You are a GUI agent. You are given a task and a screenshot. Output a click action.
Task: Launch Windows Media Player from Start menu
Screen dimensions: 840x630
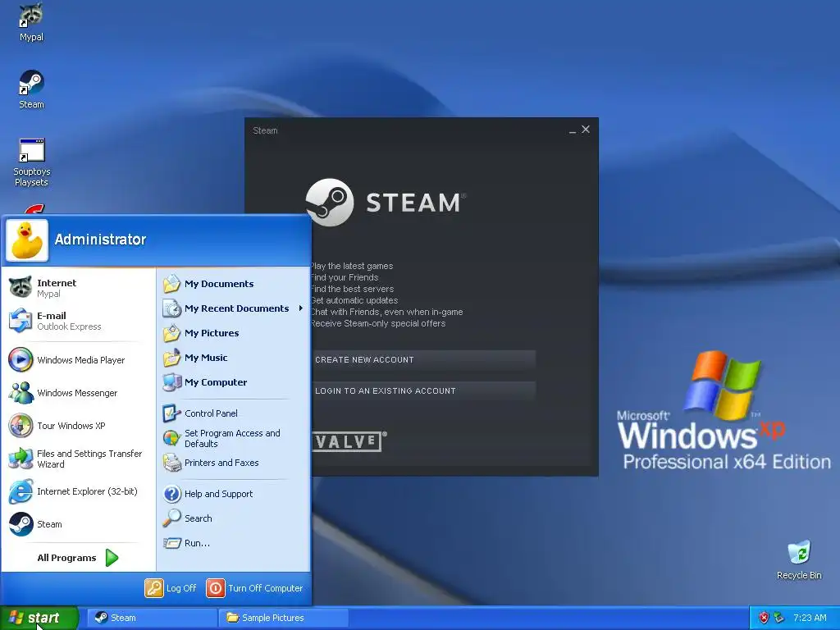(x=78, y=359)
